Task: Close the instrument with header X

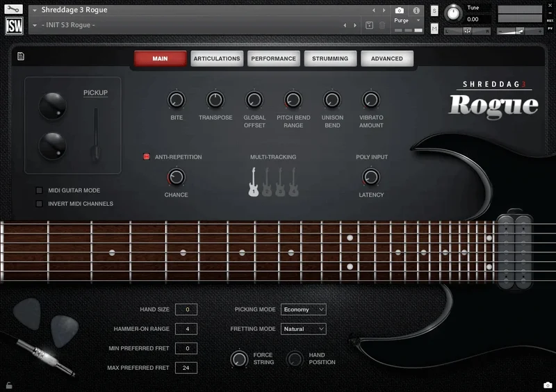Action: pos(550,6)
